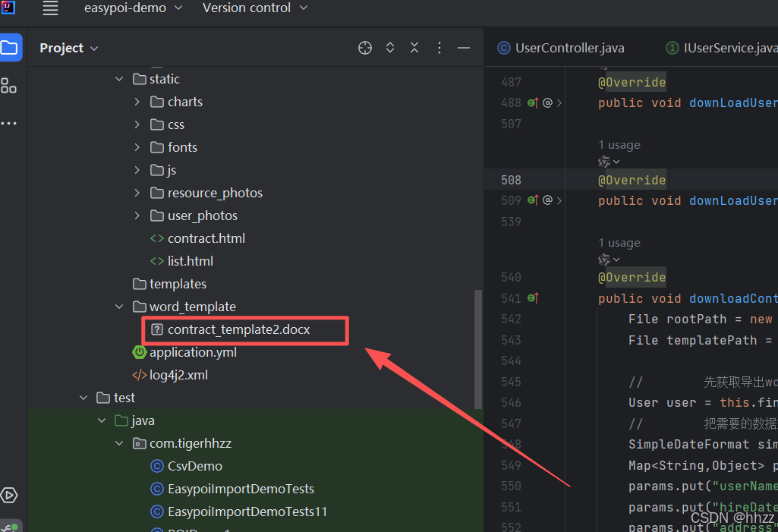Click 1 usage hint above line 540
778x532 pixels.
pos(619,243)
